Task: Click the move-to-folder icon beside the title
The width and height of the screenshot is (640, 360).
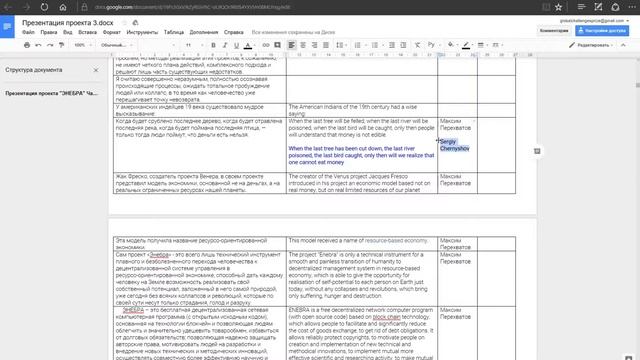Action: [x=136, y=23]
